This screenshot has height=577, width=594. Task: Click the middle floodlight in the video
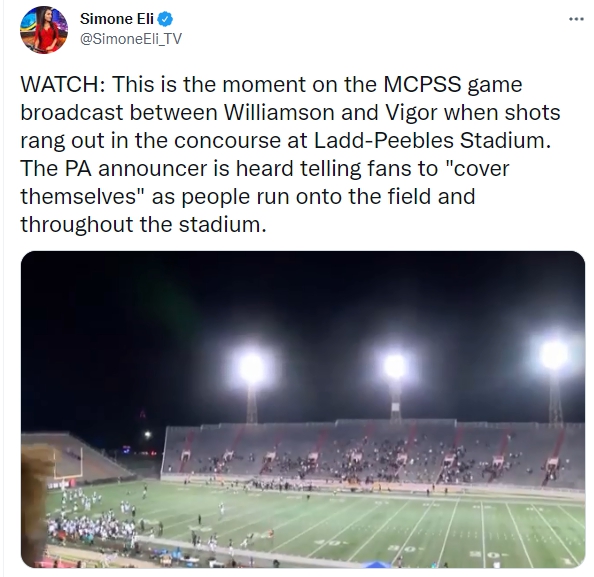click(395, 366)
